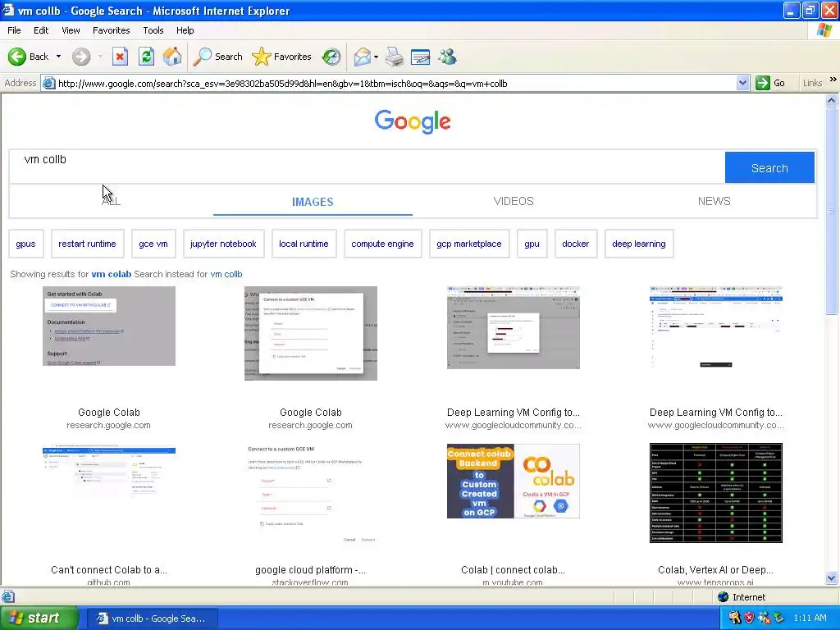
Task: Click the green Back arrow icon
Action: point(17,57)
